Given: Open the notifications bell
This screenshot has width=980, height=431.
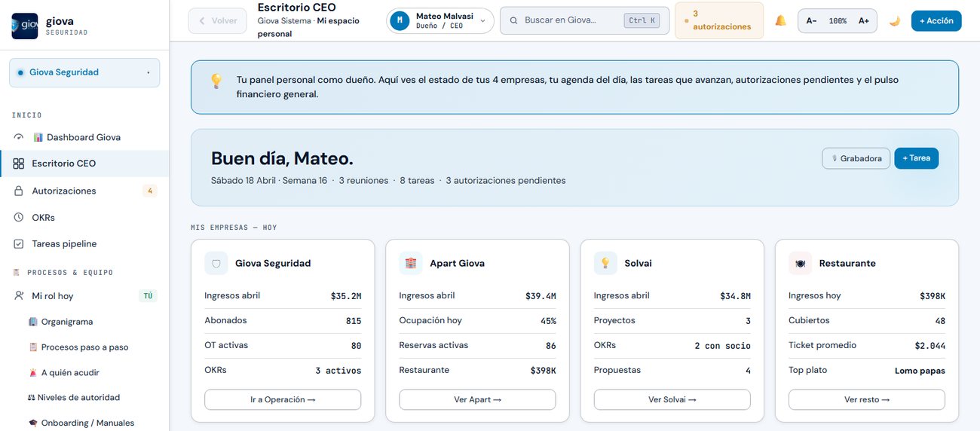Looking at the screenshot, I should (x=780, y=21).
